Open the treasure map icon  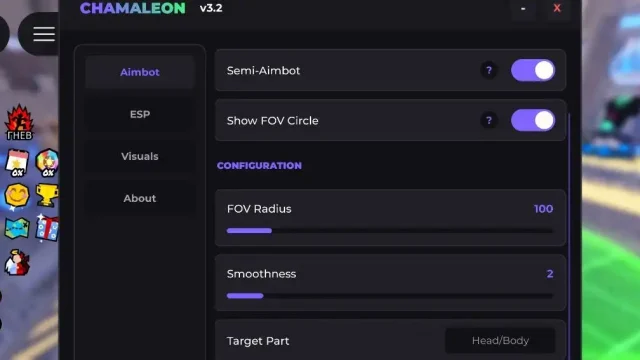(17, 228)
